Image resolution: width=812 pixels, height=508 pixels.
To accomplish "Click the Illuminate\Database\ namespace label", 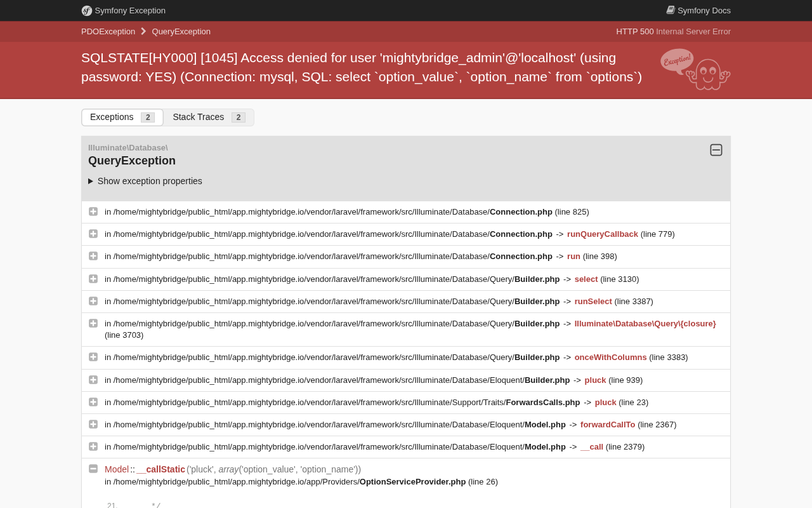I will click(x=128, y=148).
